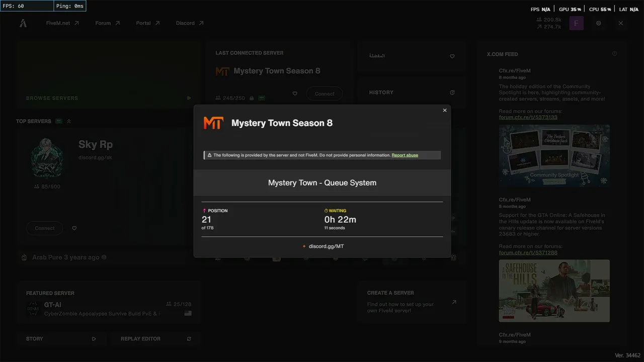
Task: Open the purple F user avatar
Action: [577, 23]
